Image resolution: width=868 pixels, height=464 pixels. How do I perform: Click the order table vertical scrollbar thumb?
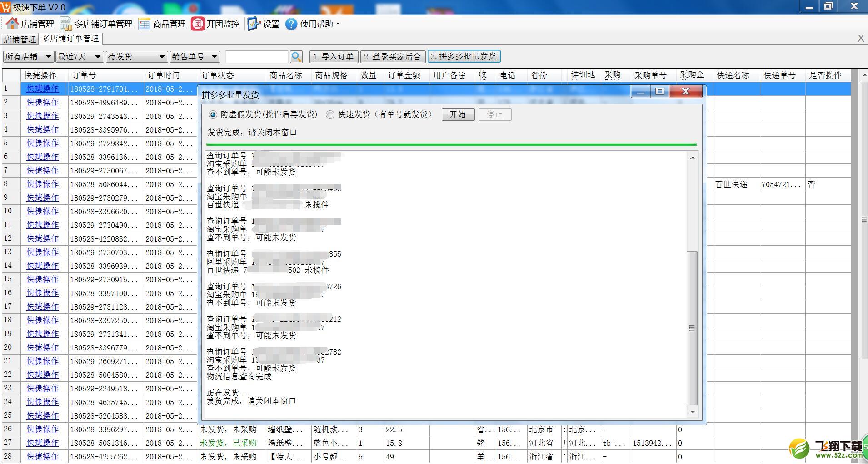click(863, 219)
